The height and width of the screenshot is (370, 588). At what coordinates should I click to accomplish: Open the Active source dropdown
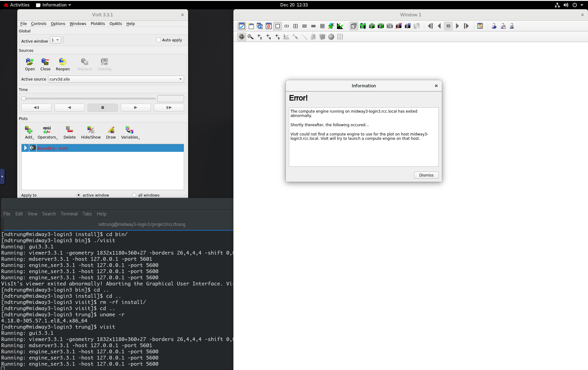point(180,79)
